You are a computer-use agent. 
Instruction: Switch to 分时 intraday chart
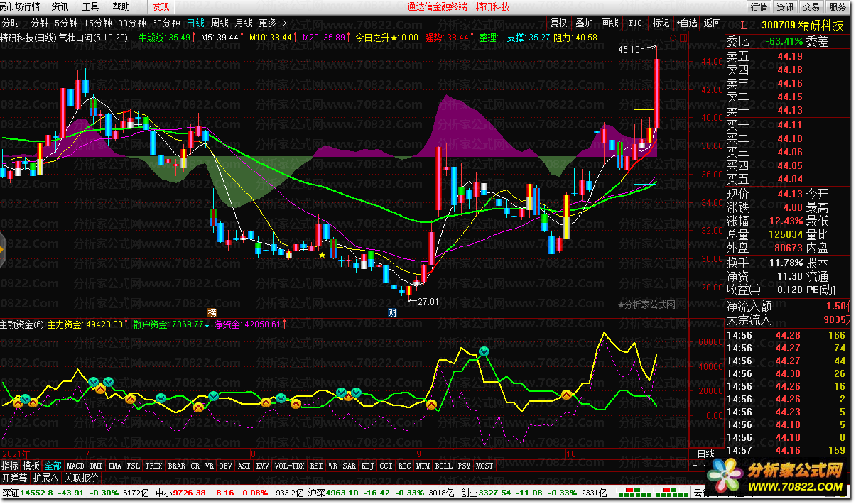[11, 23]
